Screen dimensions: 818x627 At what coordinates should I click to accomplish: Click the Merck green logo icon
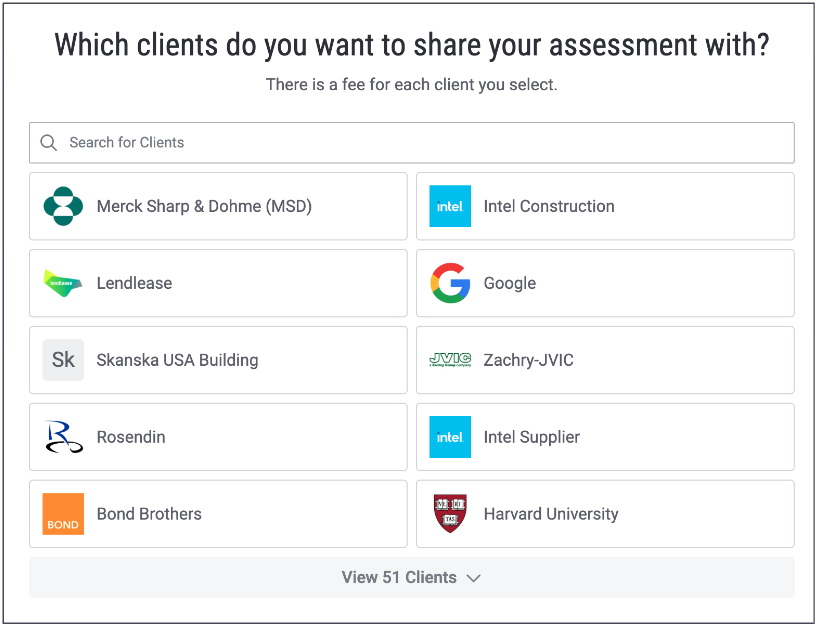click(63, 206)
